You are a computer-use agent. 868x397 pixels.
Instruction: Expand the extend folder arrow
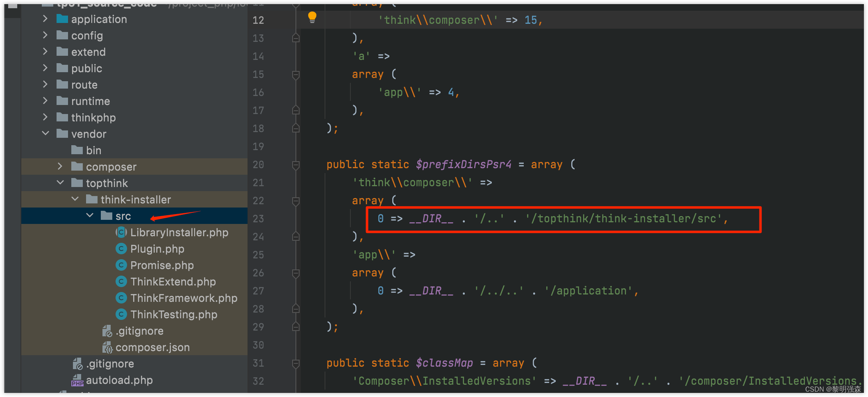[45, 52]
